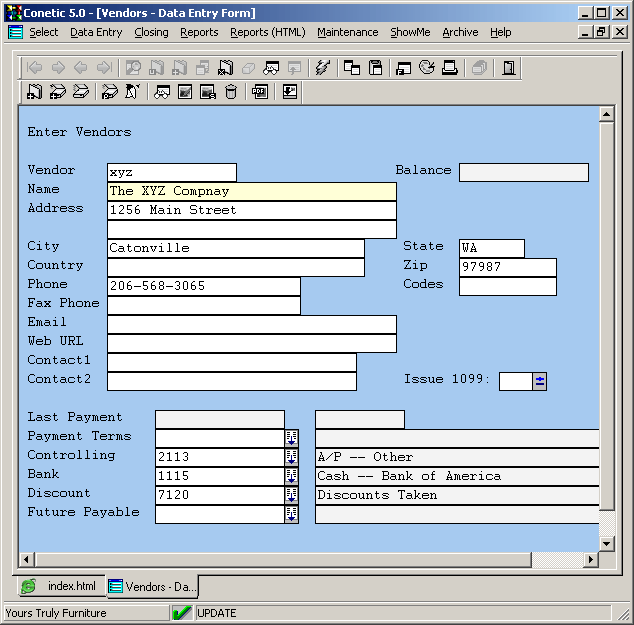Open the Maintenance menu
This screenshot has height=625, width=634.
(347, 32)
